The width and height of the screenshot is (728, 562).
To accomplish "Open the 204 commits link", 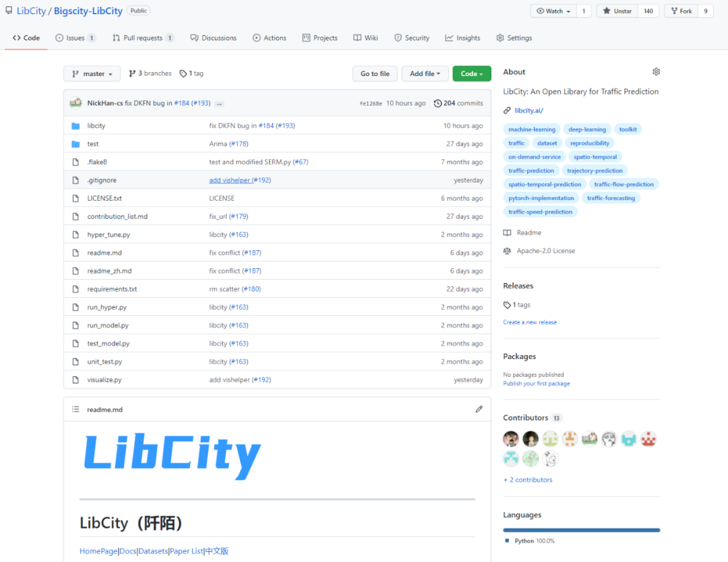I will click(x=458, y=103).
